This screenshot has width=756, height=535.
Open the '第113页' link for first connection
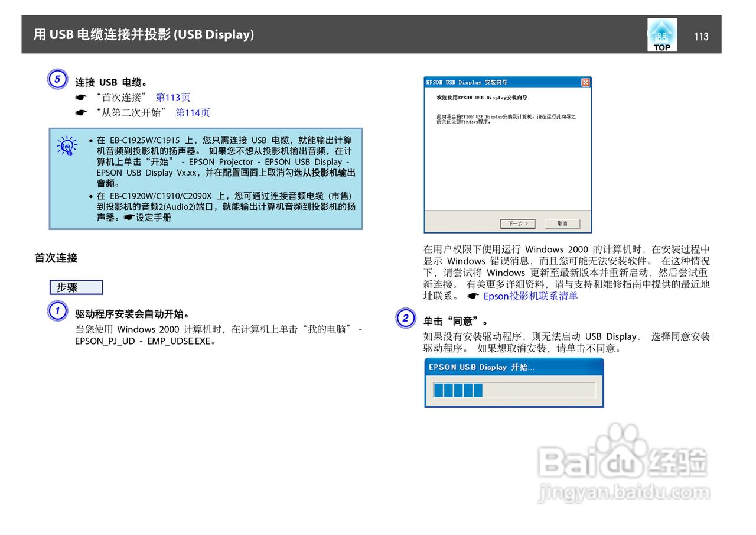(x=172, y=97)
